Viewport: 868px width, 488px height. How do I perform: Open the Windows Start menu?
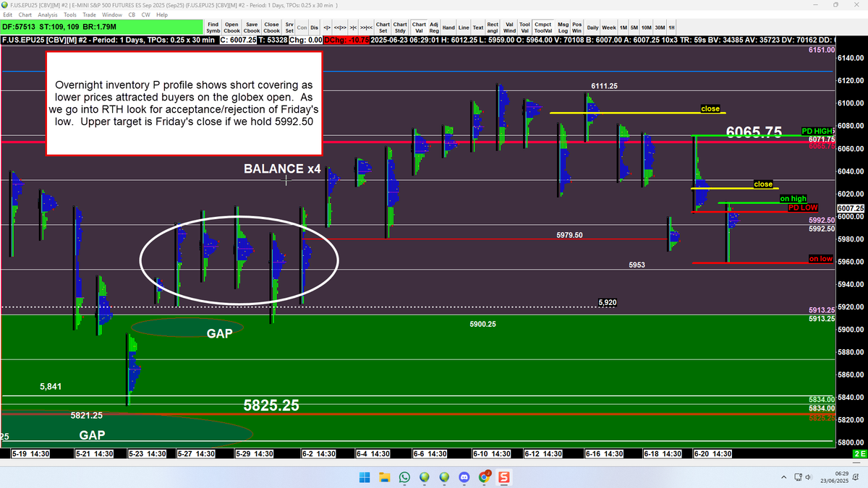(365, 477)
